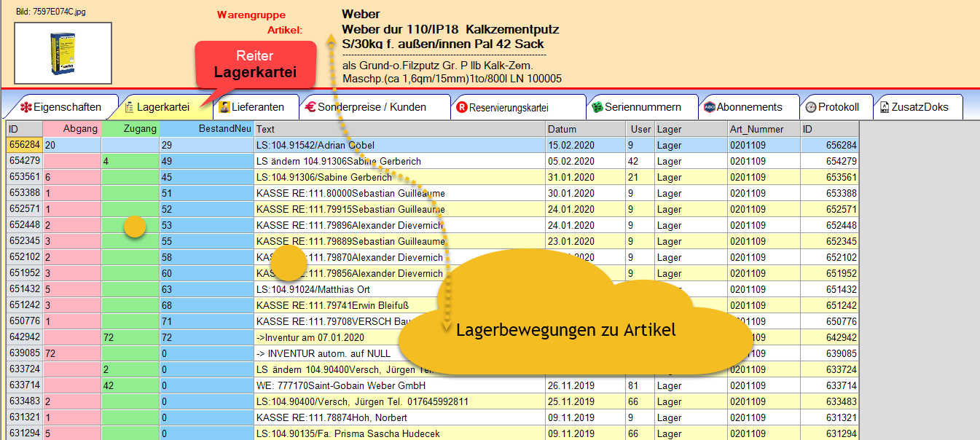Click text 'KASSE RE:111.80000Sebastian Guilleaume'

pyautogui.click(x=350, y=193)
